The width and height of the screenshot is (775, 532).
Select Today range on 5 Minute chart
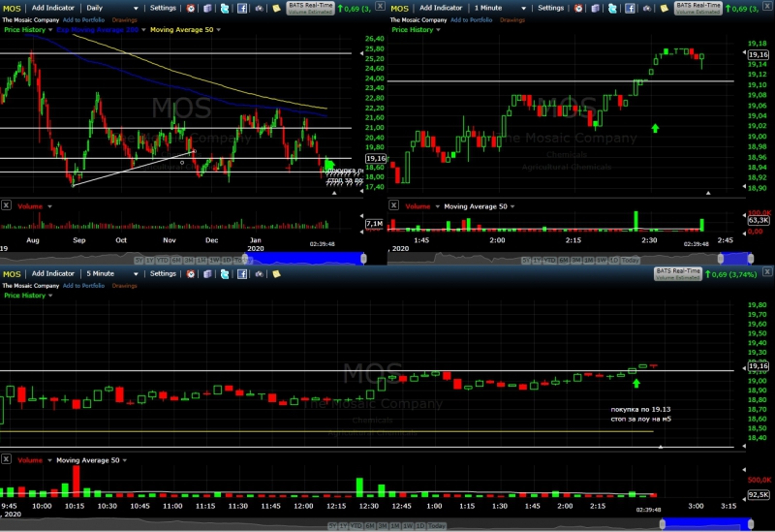click(437, 525)
